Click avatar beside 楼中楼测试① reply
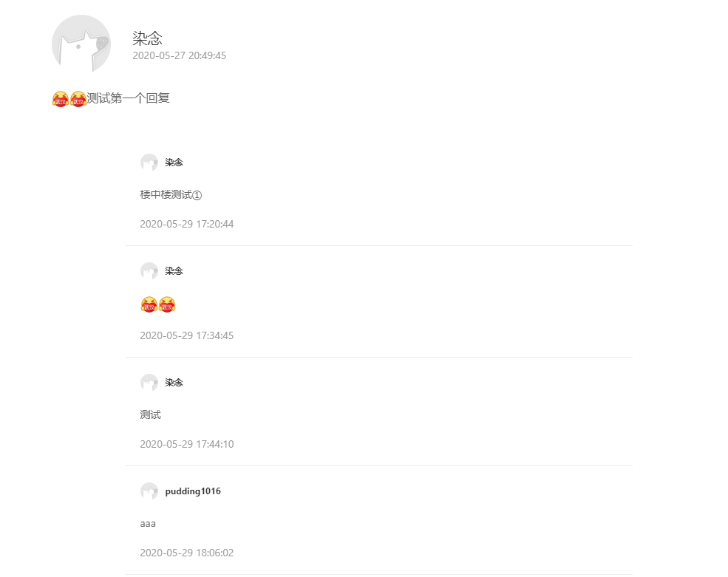 [x=149, y=163]
